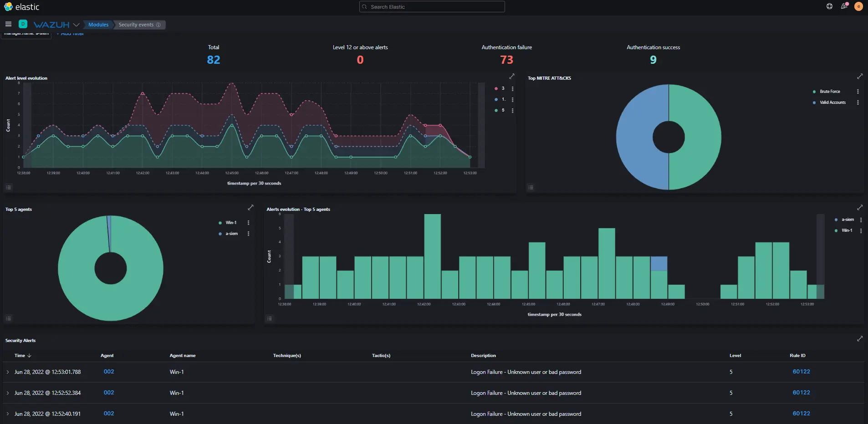The height and width of the screenshot is (424, 868).
Task: Open the newsfeed notifications icon
Action: 844,6
